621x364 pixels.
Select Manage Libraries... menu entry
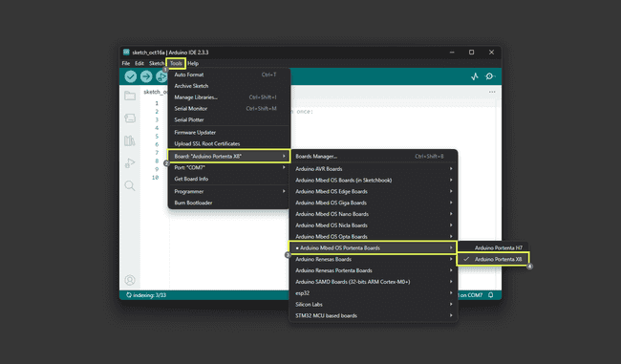point(229,97)
